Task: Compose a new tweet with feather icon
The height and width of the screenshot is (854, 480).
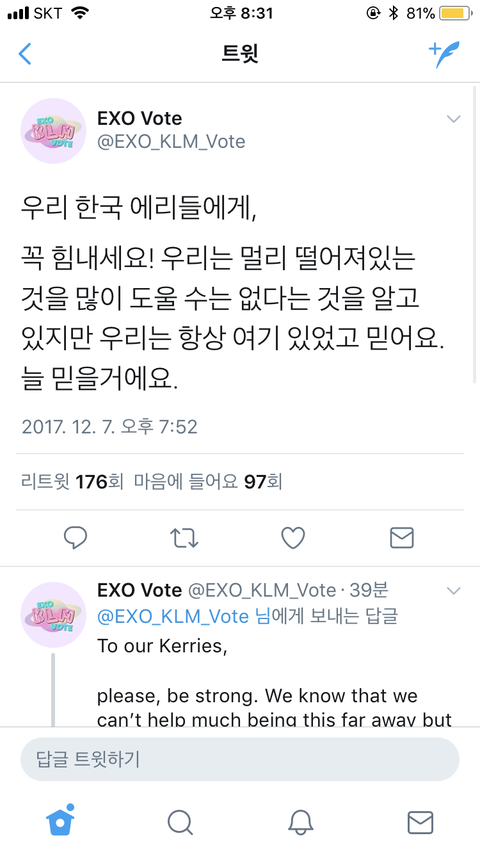Action: tap(444, 54)
